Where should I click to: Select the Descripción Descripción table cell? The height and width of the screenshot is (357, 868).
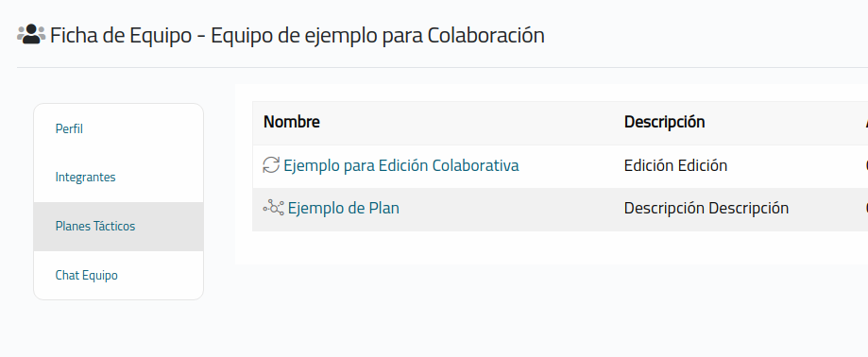coord(706,208)
